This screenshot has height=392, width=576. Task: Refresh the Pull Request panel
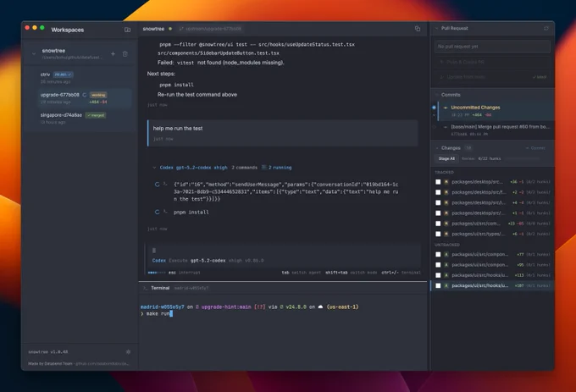pyautogui.click(x=546, y=28)
